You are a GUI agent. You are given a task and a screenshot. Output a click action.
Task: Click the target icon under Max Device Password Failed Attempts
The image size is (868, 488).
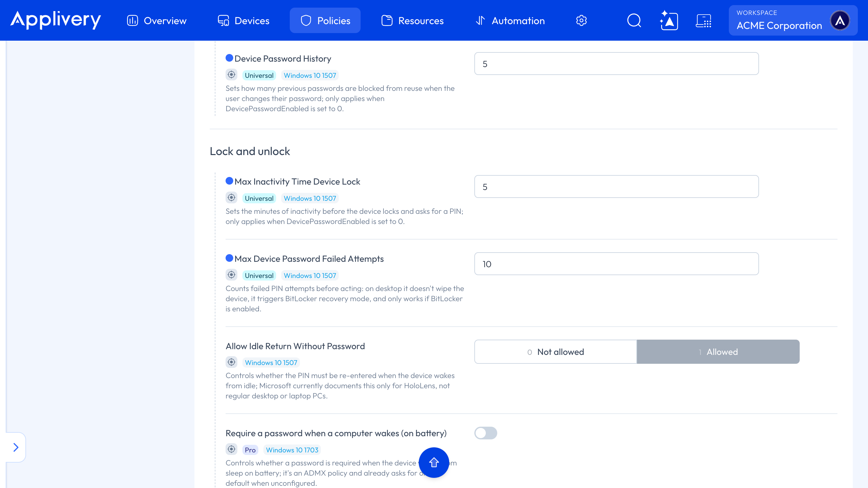click(x=231, y=275)
